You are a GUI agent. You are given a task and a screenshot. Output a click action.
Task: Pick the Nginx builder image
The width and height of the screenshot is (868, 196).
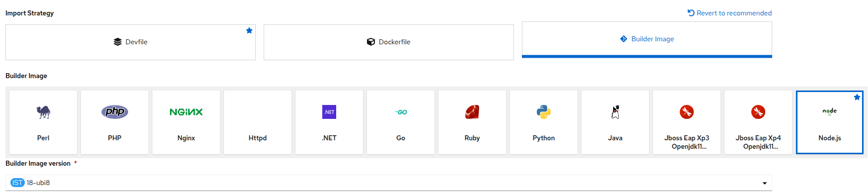click(x=186, y=122)
